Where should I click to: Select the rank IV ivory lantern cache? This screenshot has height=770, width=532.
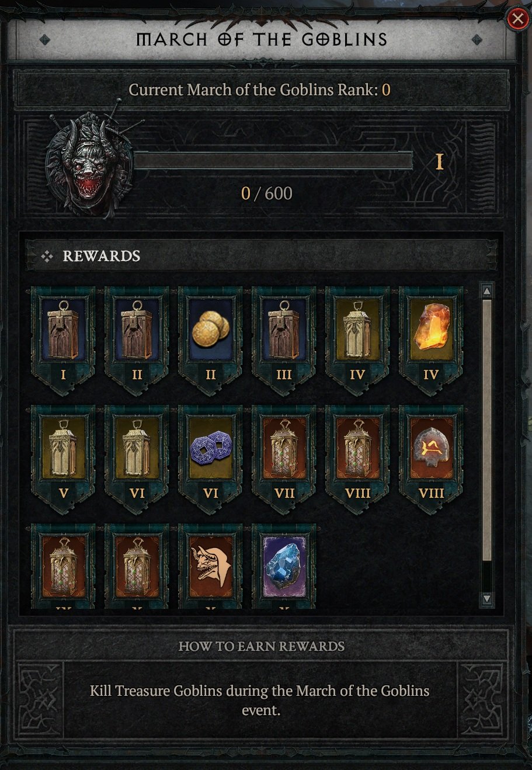click(x=357, y=332)
